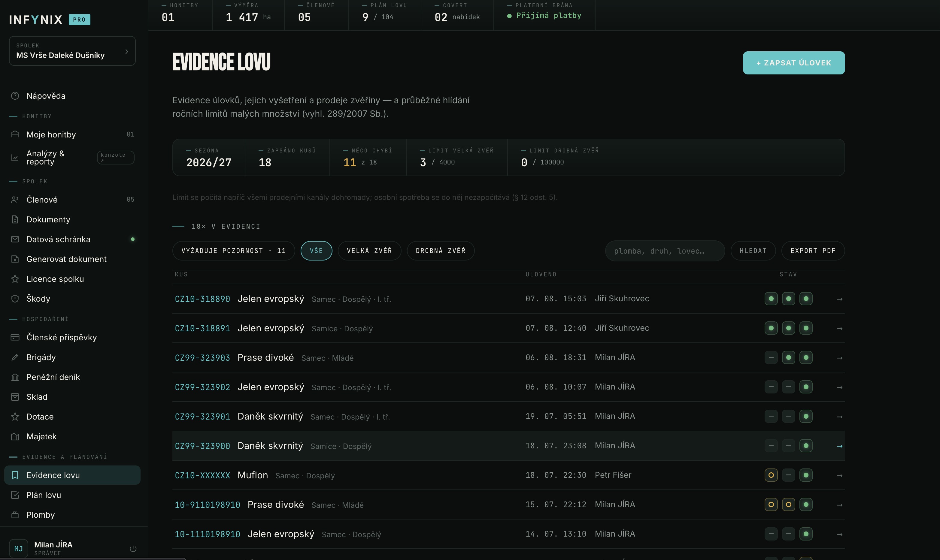This screenshot has height=560, width=940.
Task: Open the Nápověda help icon
Action: (x=15, y=96)
